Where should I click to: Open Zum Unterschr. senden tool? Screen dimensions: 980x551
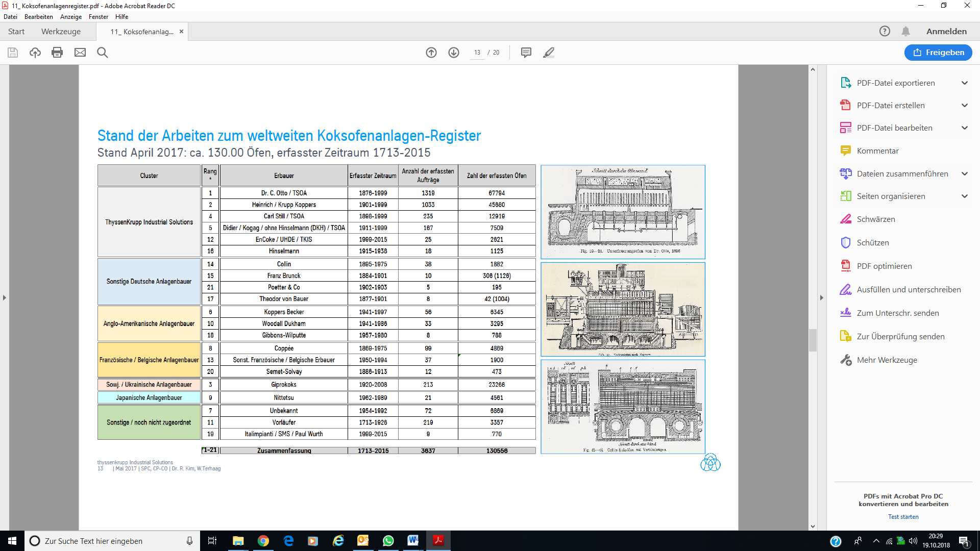(898, 313)
